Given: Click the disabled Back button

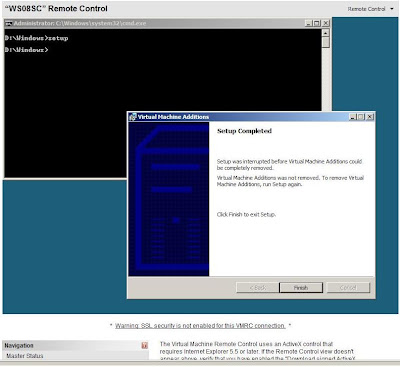Looking at the screenshot, I should pyautogui.click(x=258, y=288).
